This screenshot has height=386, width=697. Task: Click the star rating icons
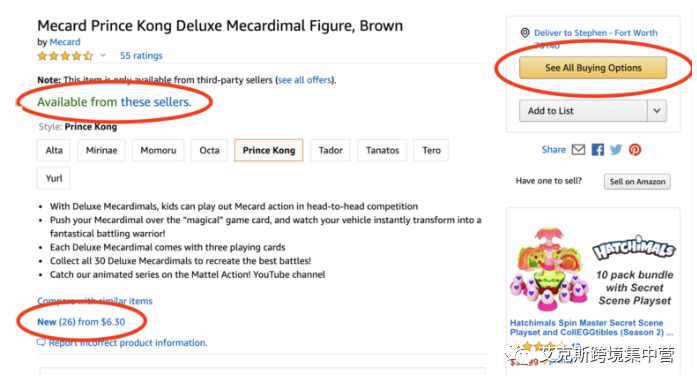65,56
